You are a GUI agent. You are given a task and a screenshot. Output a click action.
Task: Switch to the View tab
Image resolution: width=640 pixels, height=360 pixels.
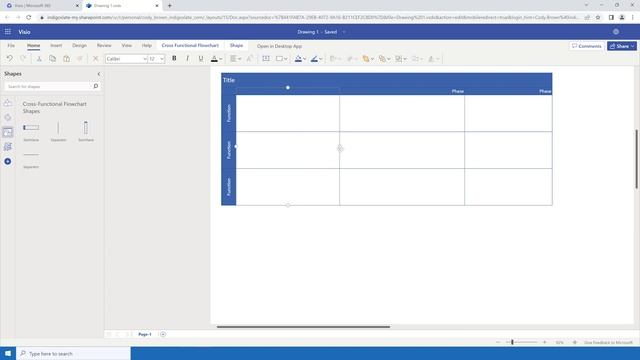click(x=127, y=46)
